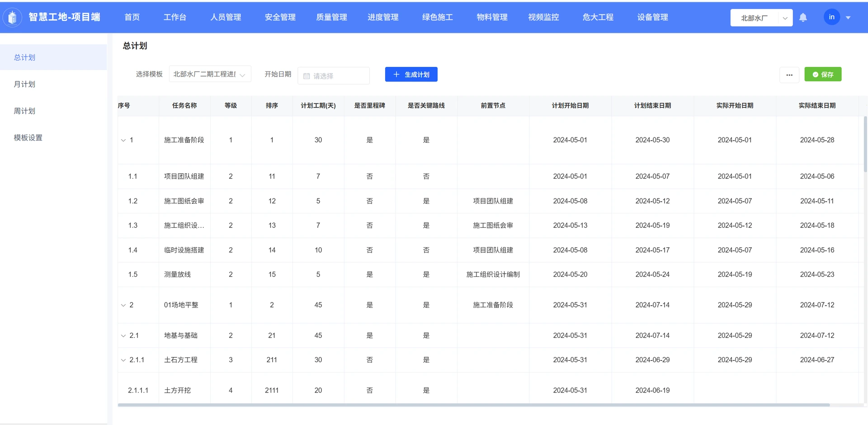Image resolution: width=868 pixels, height=425 pixels.
Task: Click the 是否关键路线 column header
Action: tap(426, 105)
